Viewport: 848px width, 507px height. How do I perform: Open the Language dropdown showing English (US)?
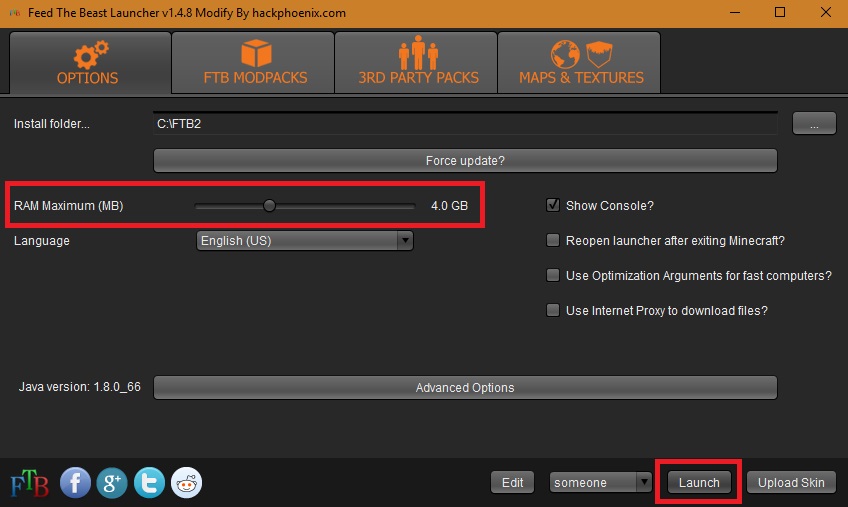pos(305,241)
